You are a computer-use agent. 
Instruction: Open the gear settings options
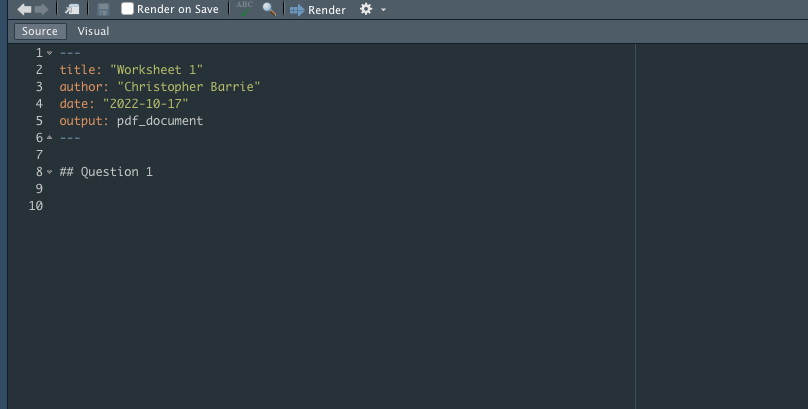(366, 9)
